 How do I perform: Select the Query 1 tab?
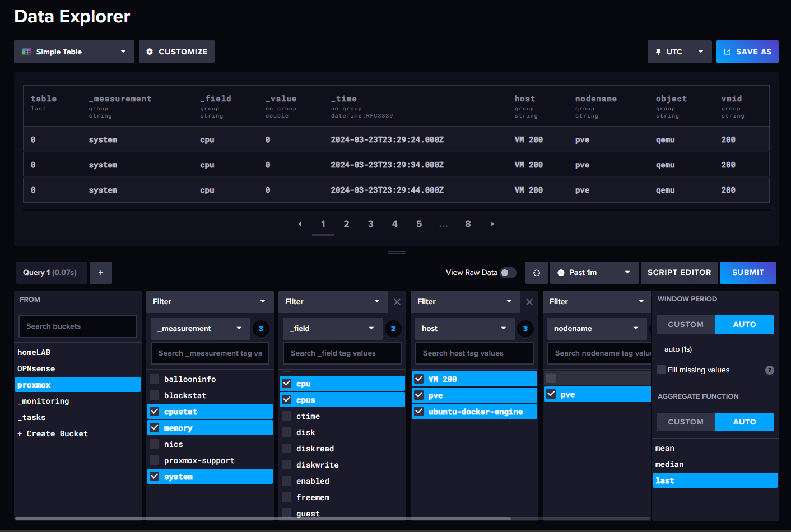point(52,273)
